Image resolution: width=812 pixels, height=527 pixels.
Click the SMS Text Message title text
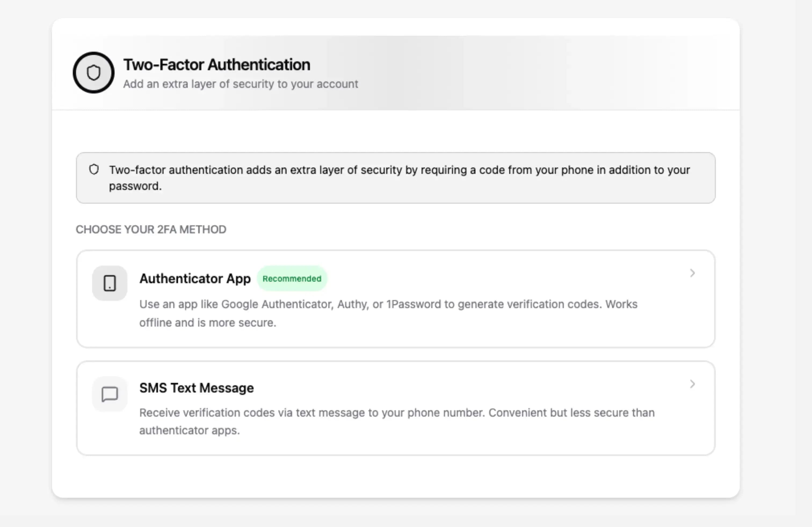tap(196, 387)
